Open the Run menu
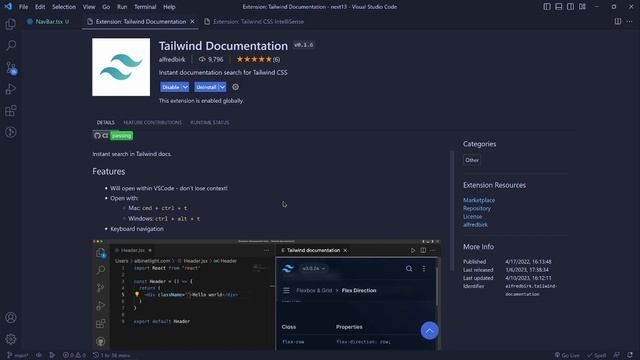The image size is (640, 360). (122, 7)
